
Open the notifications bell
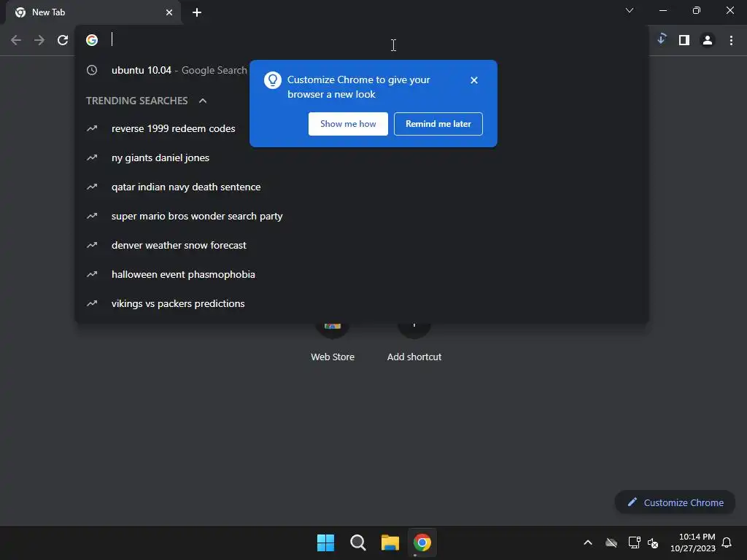(727, 542)
